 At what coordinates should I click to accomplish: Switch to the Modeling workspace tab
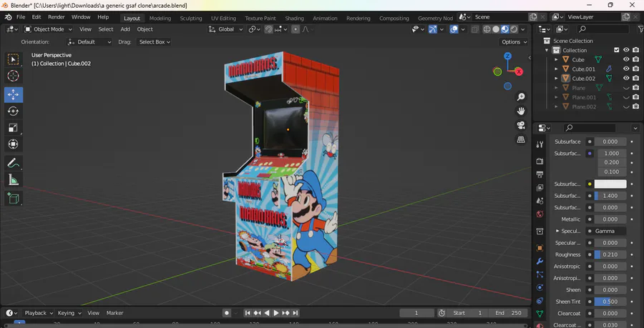[x=160, y=18]
